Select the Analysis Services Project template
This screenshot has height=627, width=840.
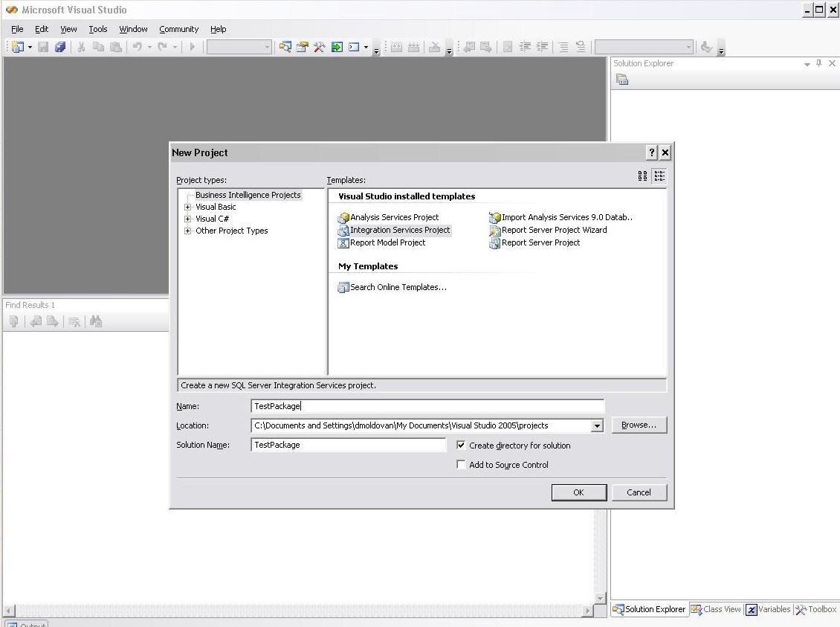pos(394,217)
